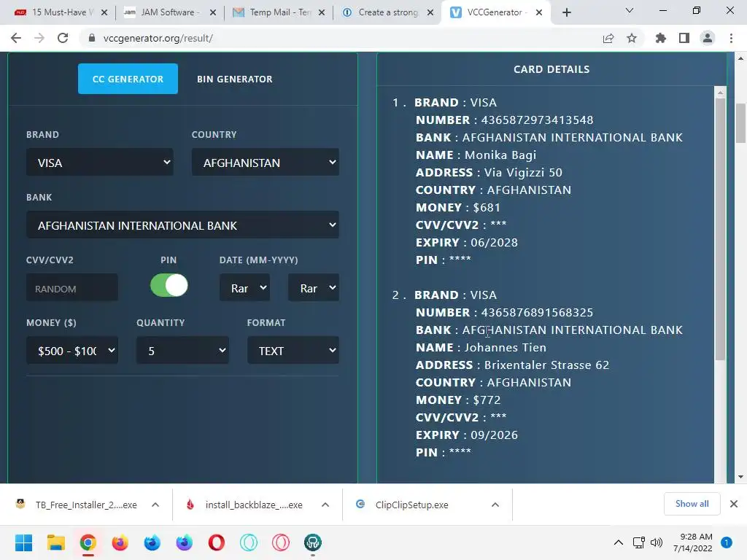Click the card details scrollbar thumb
The width and height of the screenshot is (747, 560).
click(720, 228)
